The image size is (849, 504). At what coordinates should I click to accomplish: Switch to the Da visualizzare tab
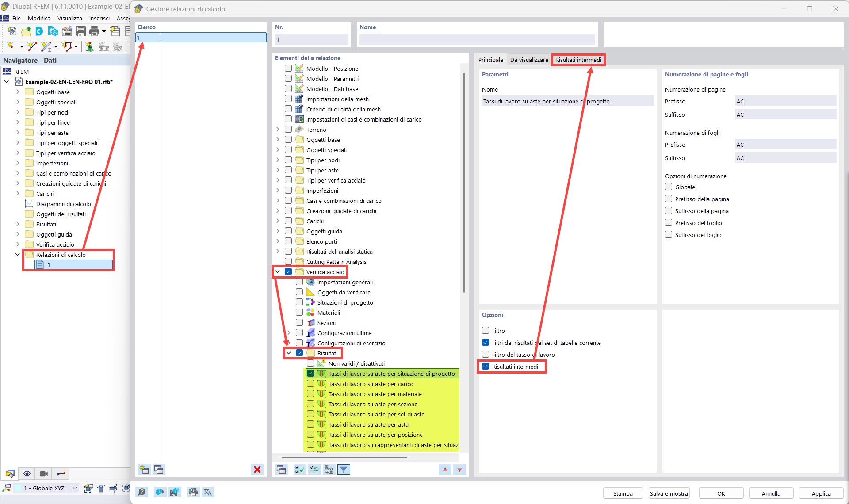pyautogui.click(x=529, y=60)
